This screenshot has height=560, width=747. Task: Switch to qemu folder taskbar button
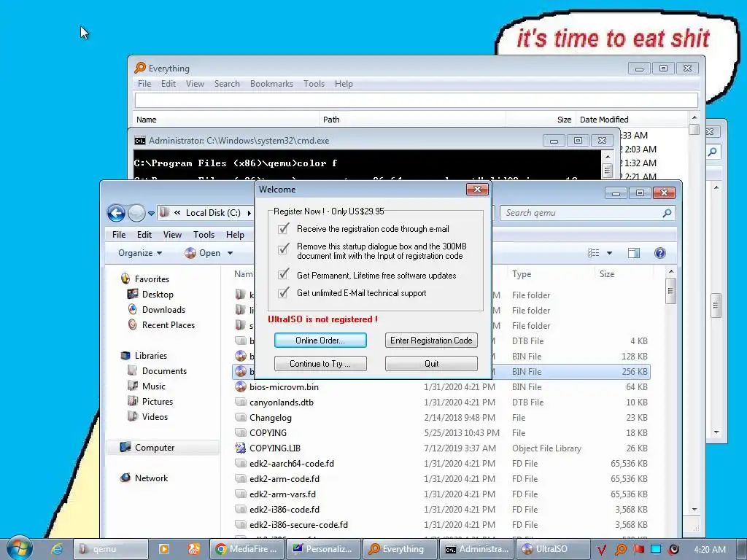pyautogui.click(x=111, y=549)
